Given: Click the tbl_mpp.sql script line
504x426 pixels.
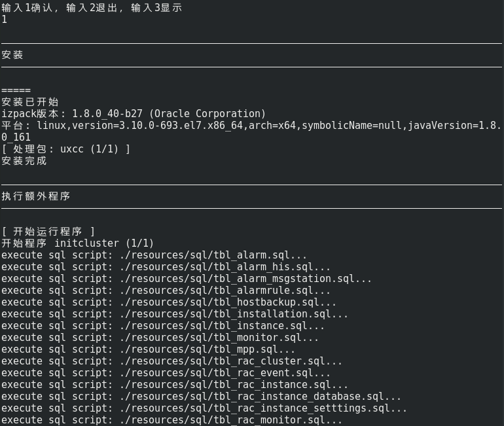Looking at the screenshot, I should [x=148, y=349].
